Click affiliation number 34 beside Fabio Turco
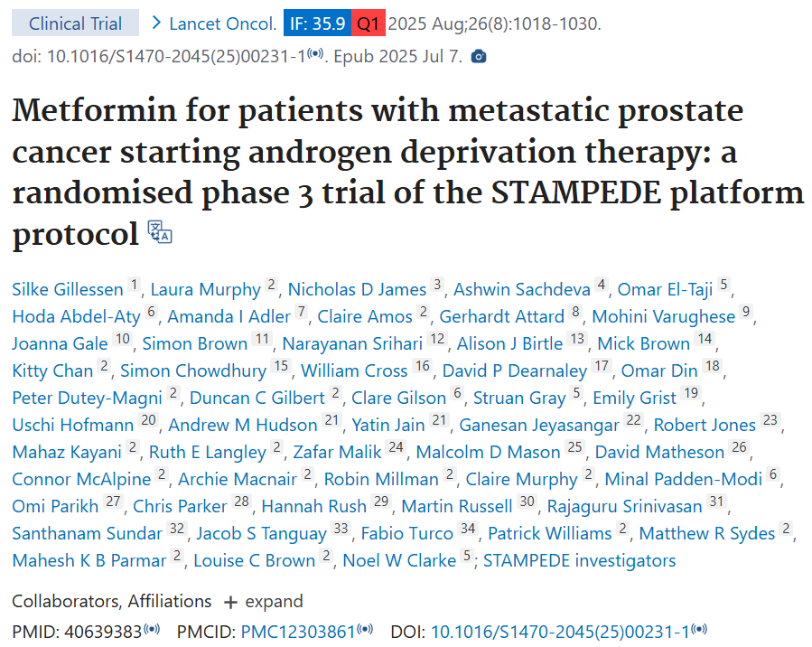The image size is (812, 647). coord(468,530)
